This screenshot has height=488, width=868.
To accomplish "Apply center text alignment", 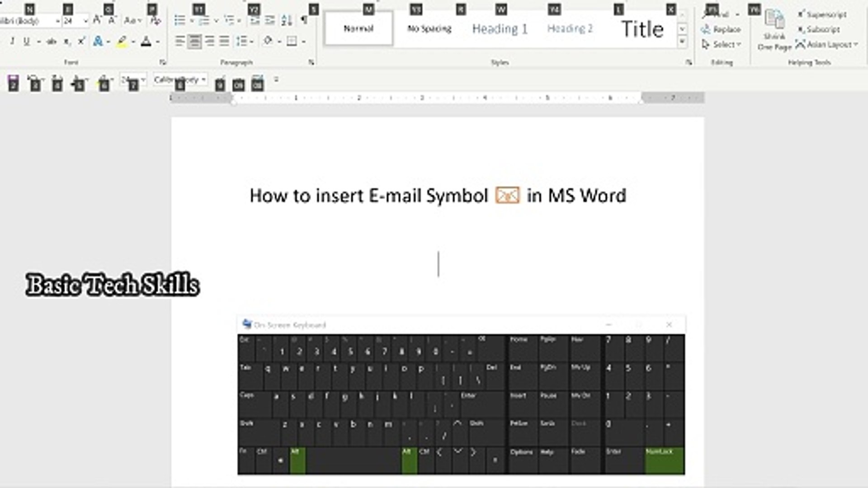I will click(195, 42).
